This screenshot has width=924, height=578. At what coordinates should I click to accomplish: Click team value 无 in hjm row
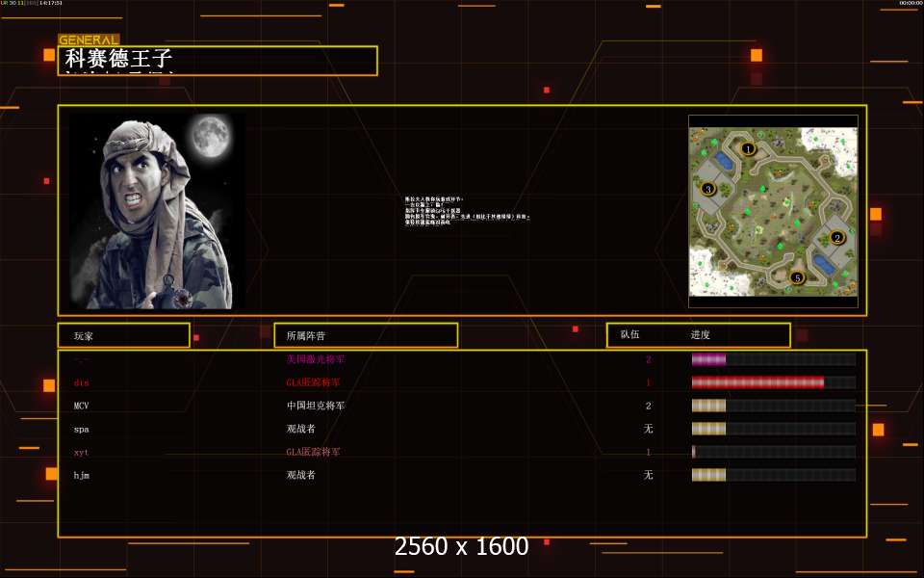[x=648, y=475]
